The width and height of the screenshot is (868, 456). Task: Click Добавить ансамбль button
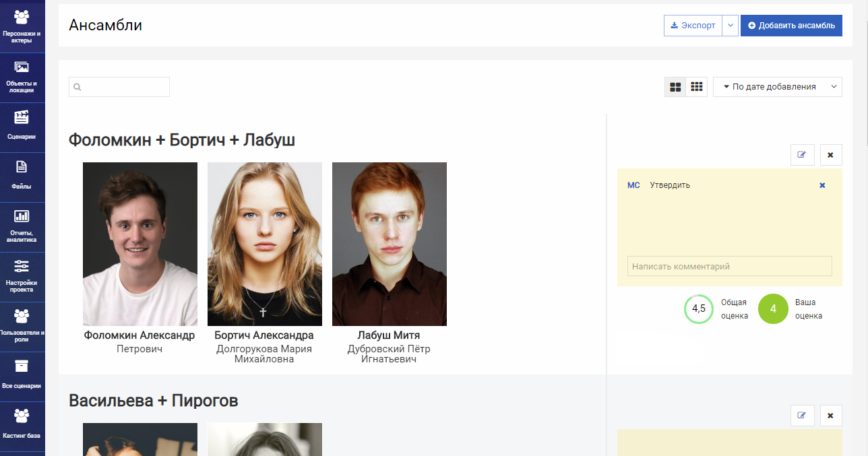(791, 26)
